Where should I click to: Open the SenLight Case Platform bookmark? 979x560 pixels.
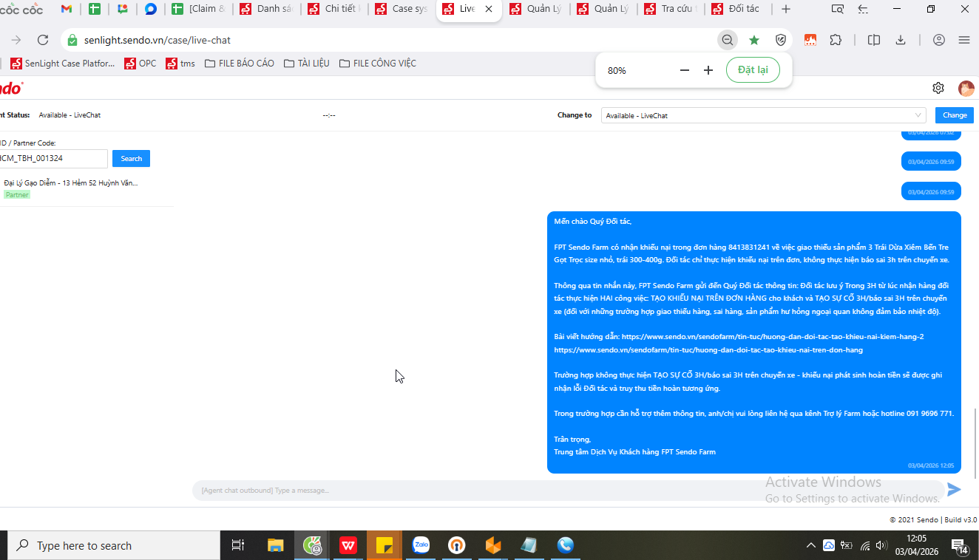pyautogui.click(x=63, y=64)
